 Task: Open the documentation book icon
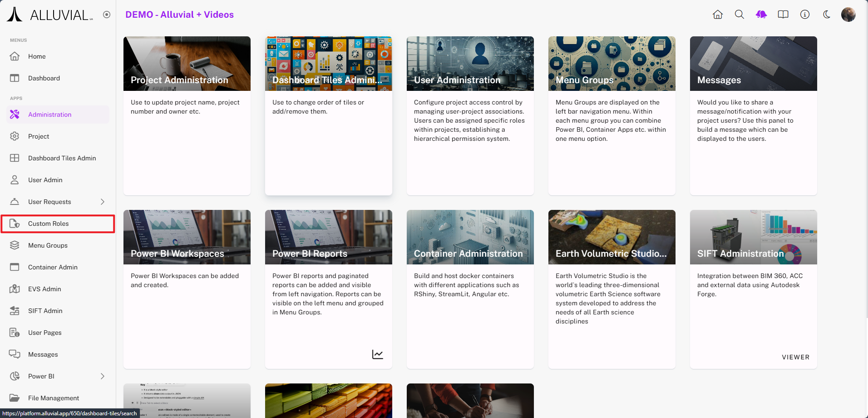click(x=783, y=15)
